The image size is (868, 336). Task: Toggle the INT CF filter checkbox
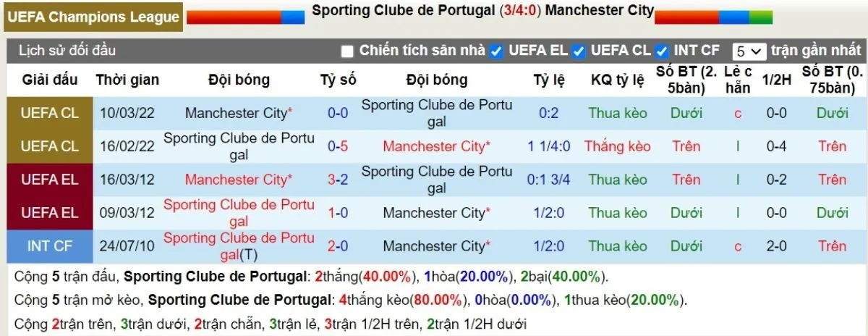pyautogui.click(x=661, y=51)
